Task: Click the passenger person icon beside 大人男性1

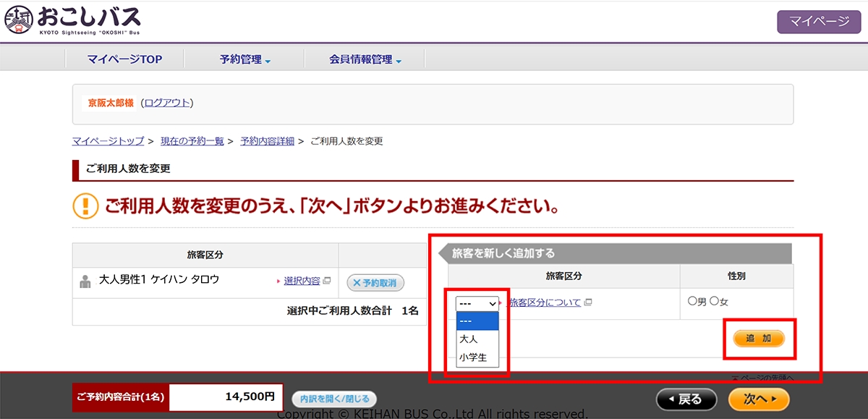Action: (85, 281)
